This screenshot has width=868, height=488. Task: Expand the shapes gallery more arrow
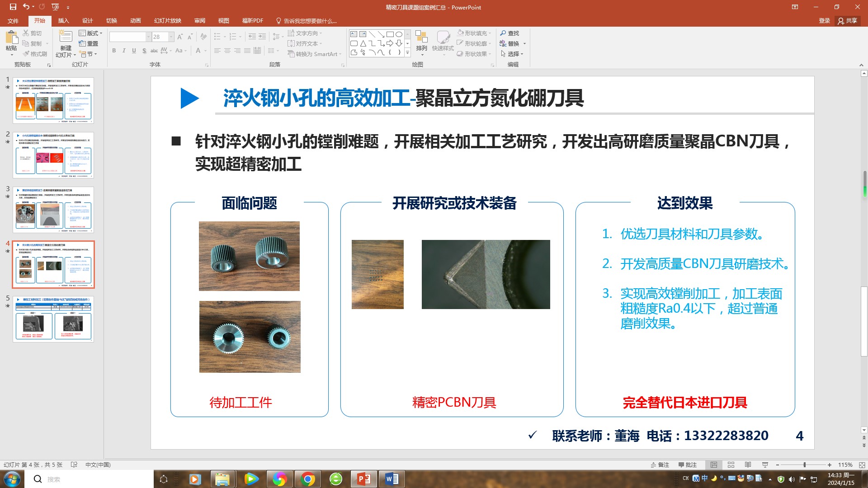(407, 53)
